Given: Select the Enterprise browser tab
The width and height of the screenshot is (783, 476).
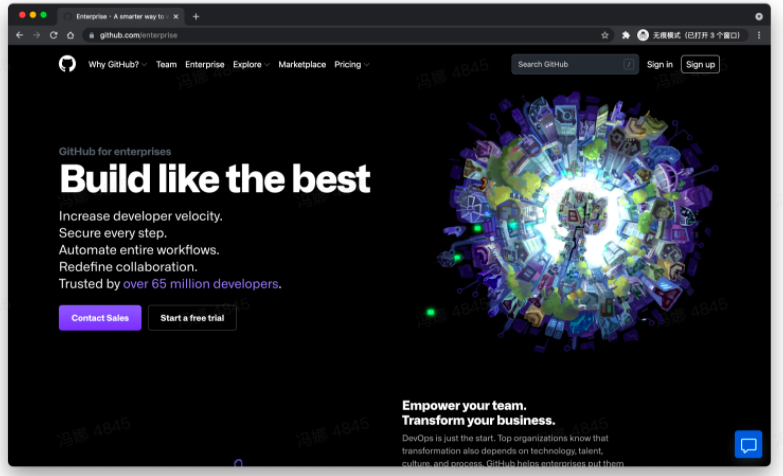Looking at the screenshot, I should click(120, 16).
